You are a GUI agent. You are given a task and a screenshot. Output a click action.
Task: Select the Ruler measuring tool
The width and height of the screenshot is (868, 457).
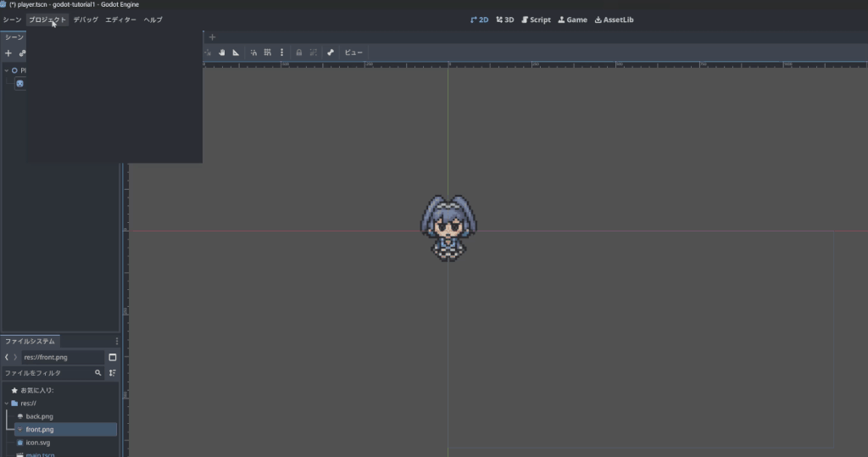[x=236, y=53]
